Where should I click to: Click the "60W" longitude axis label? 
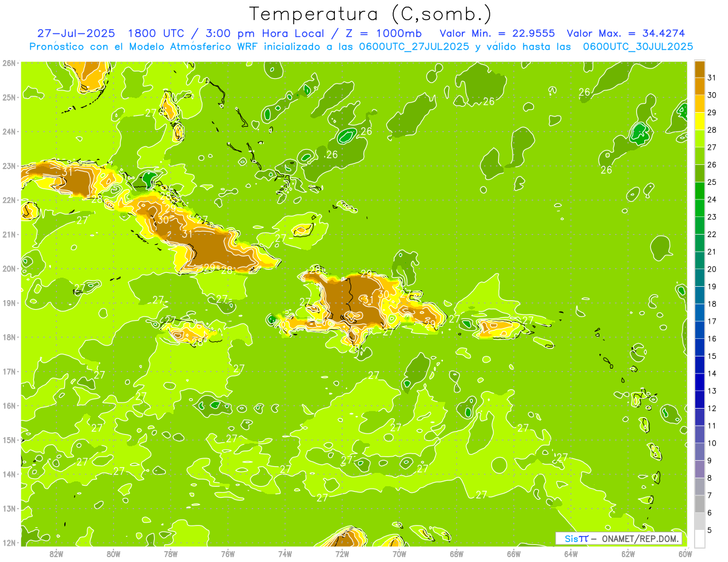point(685,553)
